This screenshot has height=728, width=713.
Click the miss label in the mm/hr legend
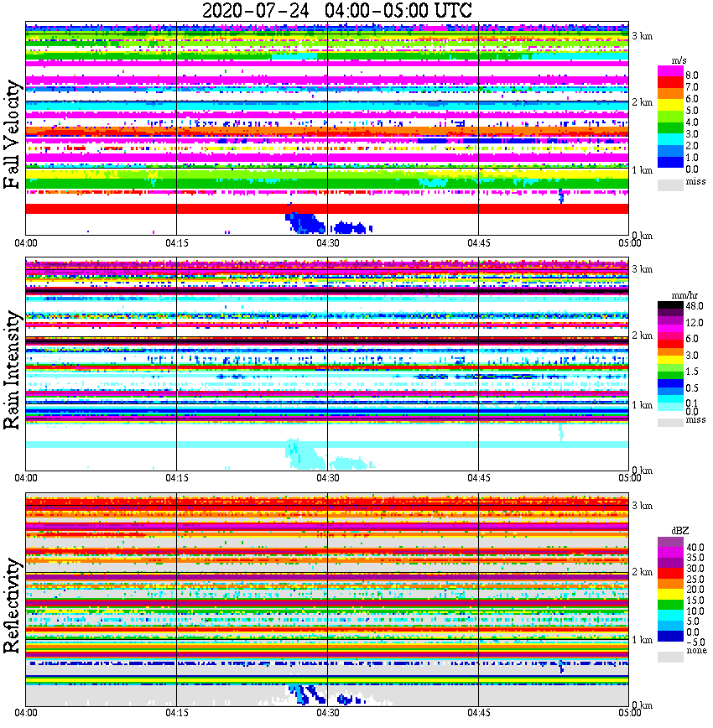pos(696,419)
